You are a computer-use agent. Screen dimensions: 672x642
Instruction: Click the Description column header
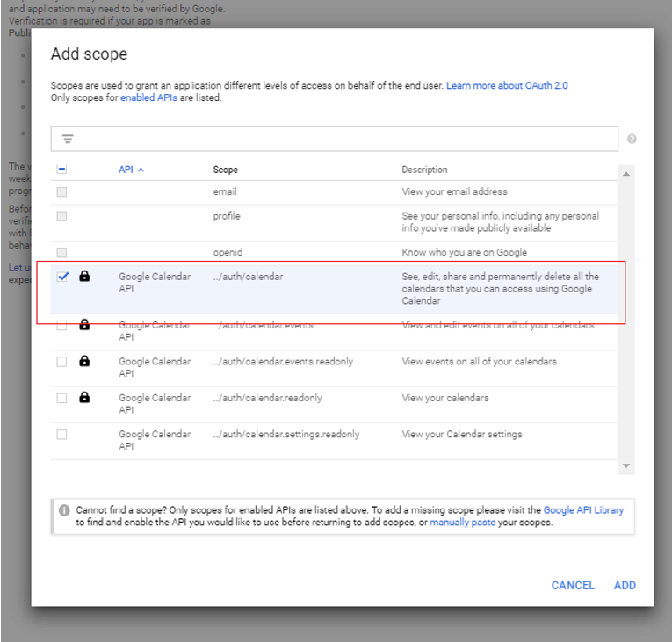tap(424, 170)
